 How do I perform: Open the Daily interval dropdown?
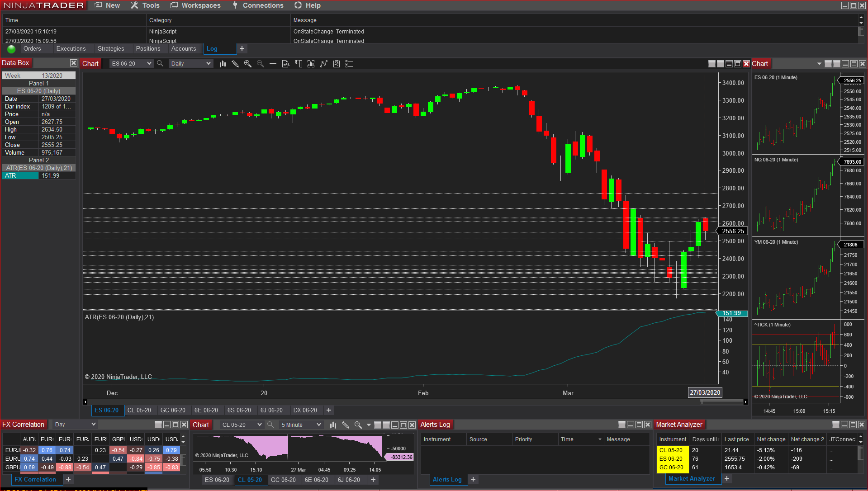click(x=190, y=64)
